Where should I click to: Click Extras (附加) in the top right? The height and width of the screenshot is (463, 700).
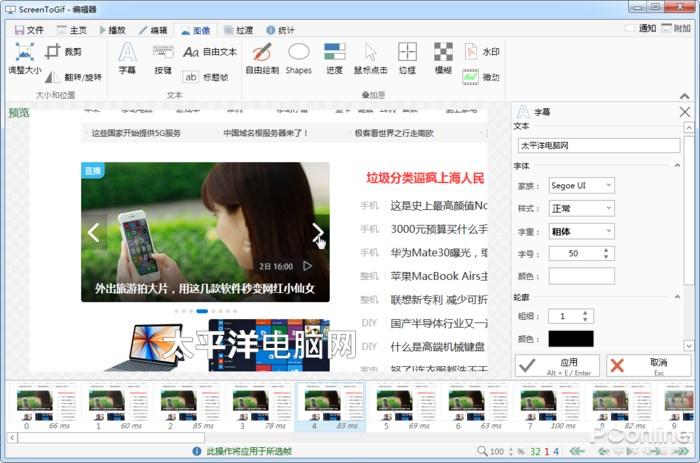click(676, 29)
